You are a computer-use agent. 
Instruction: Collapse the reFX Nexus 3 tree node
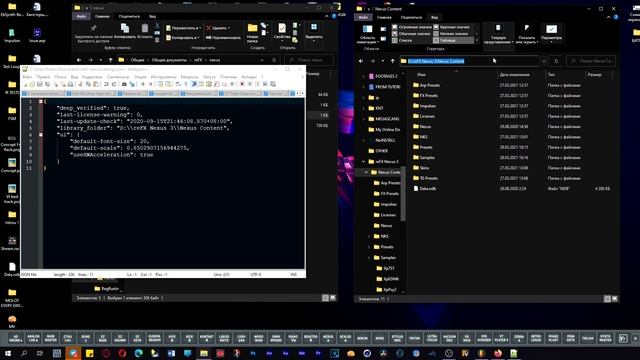tap(363, 162)
